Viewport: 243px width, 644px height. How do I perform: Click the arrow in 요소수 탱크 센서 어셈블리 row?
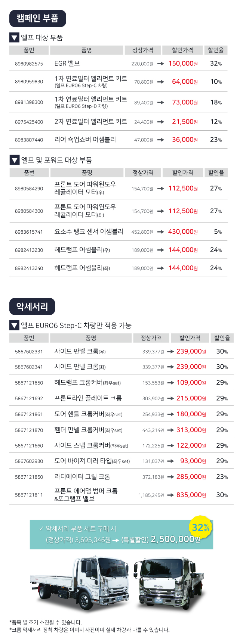[161, 232]
